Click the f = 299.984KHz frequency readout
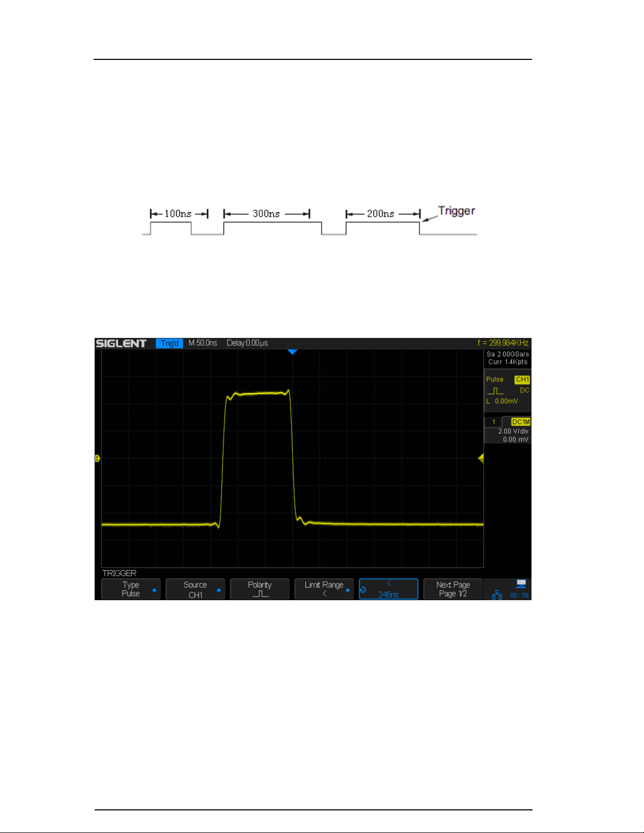This screenshot has width=644, height=833. [503, 343]
